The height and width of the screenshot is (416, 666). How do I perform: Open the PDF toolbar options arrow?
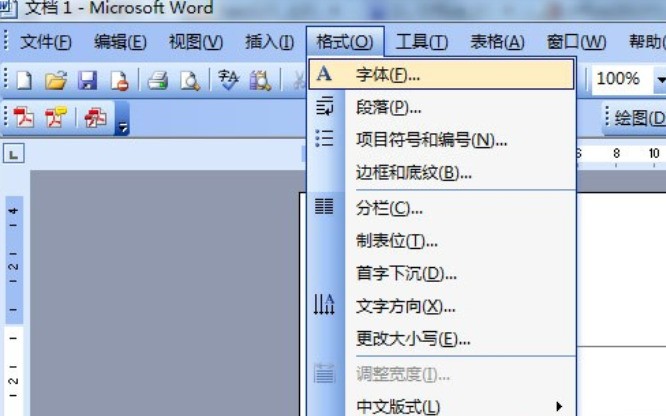point(122,119)
